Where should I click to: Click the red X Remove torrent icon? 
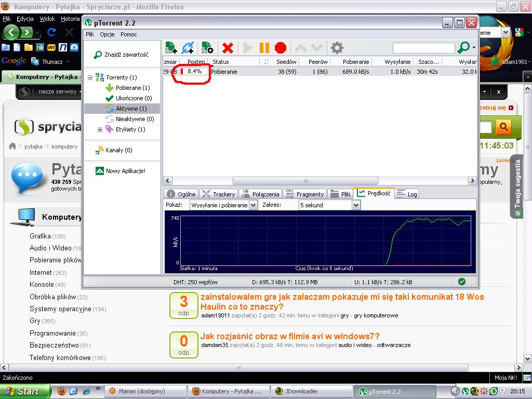(x=228, y=48)
